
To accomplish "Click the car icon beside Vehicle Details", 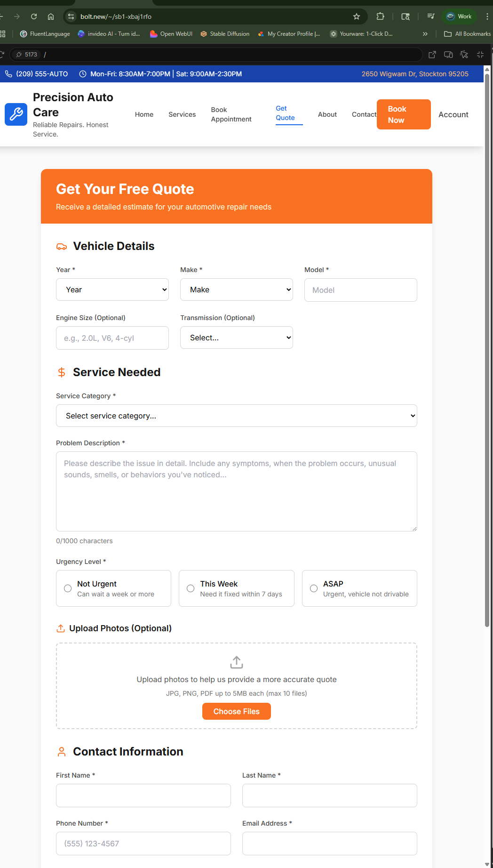I will click(62, 247).
